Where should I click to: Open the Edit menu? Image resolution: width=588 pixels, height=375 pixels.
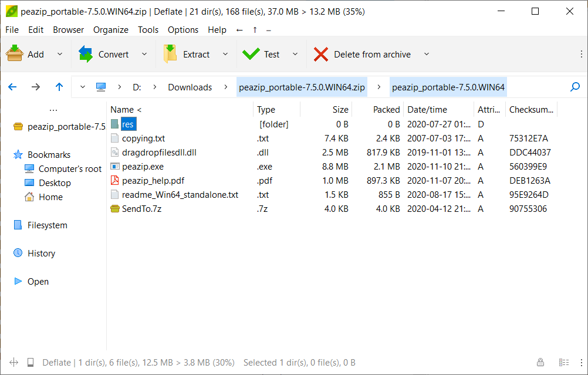(x=36, y=29)
